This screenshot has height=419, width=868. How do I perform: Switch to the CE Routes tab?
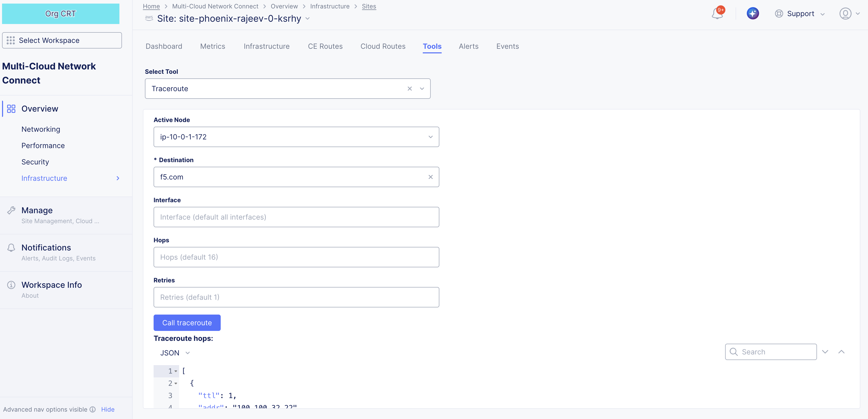[325, 46]
